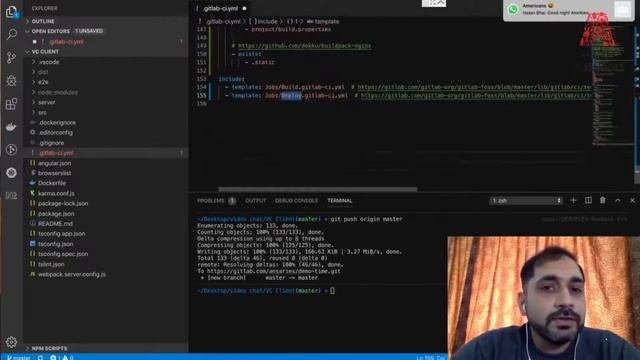
Task: Add a new terminal with plus icon
Action: (573, 200)
